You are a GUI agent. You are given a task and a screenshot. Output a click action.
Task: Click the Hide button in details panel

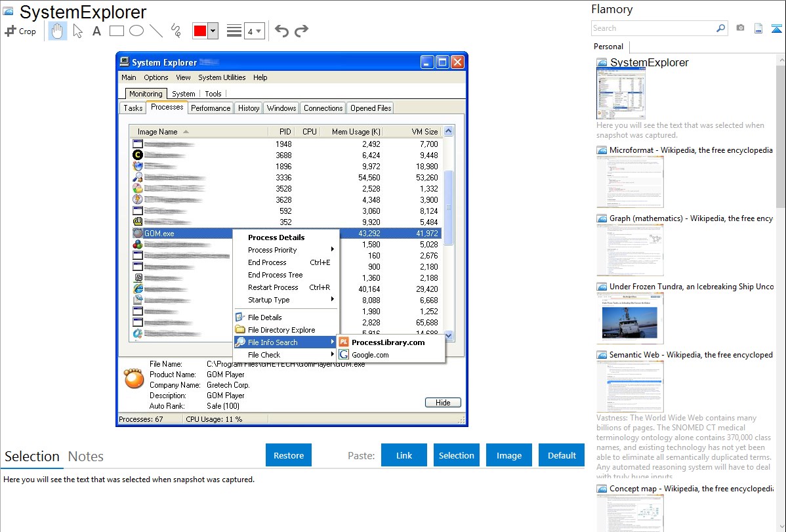[443, 403]
